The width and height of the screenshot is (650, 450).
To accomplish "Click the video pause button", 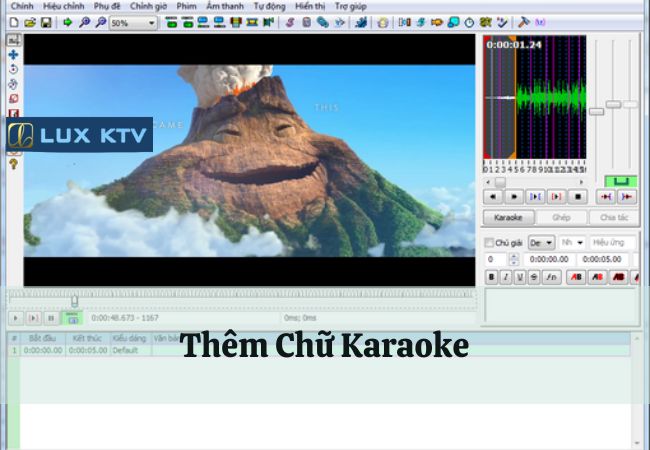I will [x=51, y=318].
